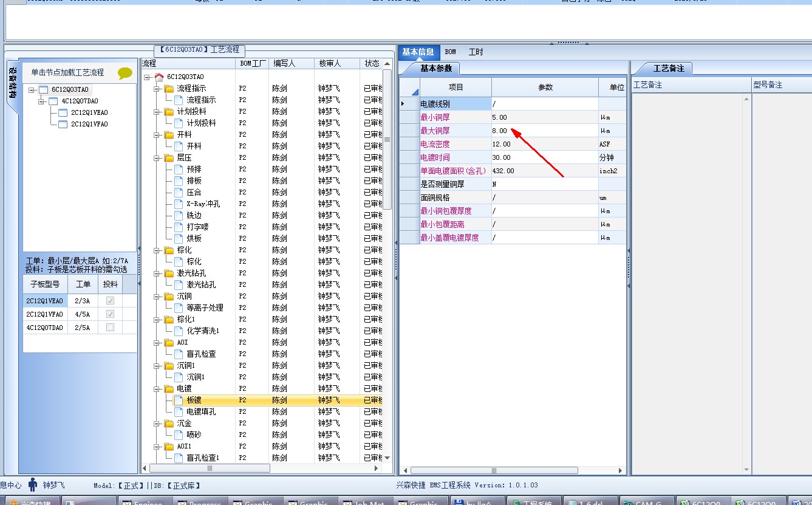Collapse 6C12Q03TA0 node in the structure tree
This screenshot has height=505, width=812.
(32, 90)
